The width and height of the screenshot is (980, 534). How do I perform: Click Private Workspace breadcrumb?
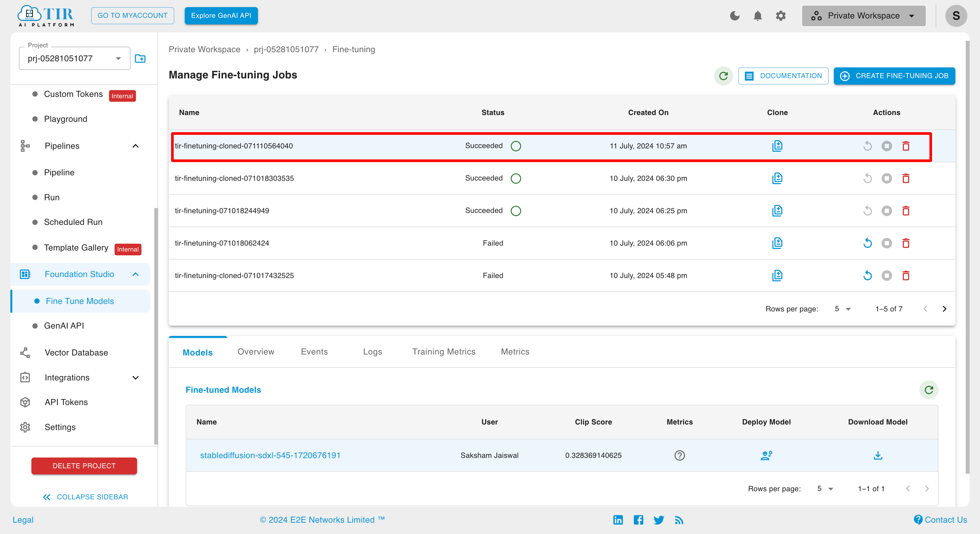point(204,50)
